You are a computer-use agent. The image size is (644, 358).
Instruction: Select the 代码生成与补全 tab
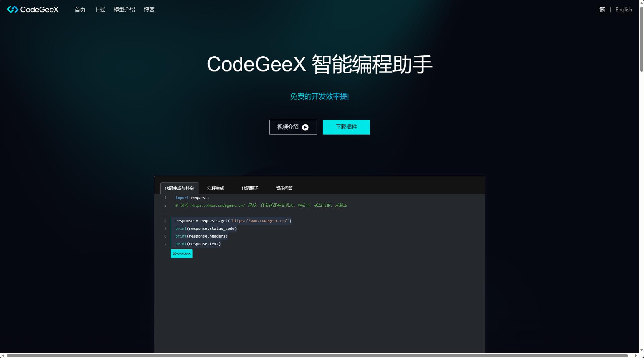click(x=179, y=188)
